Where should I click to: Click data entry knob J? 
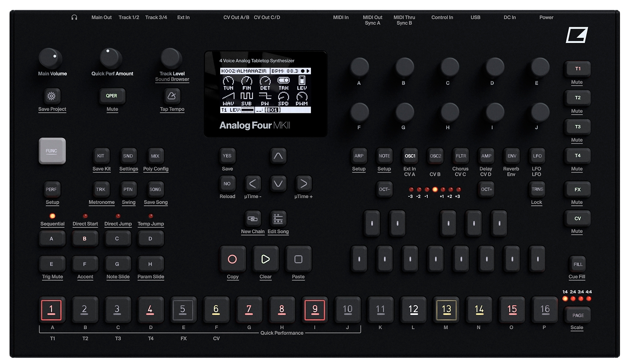tap(540, 112)
